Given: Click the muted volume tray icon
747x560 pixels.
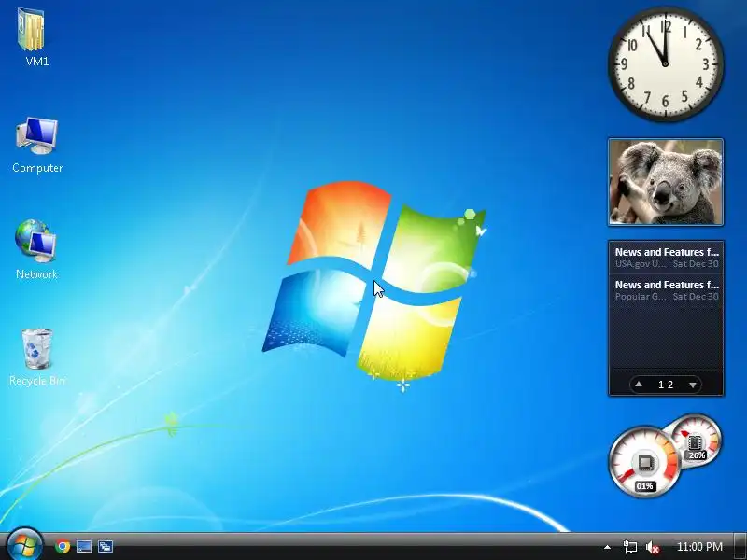Looking at the screenshot, I should pos(652,547).
